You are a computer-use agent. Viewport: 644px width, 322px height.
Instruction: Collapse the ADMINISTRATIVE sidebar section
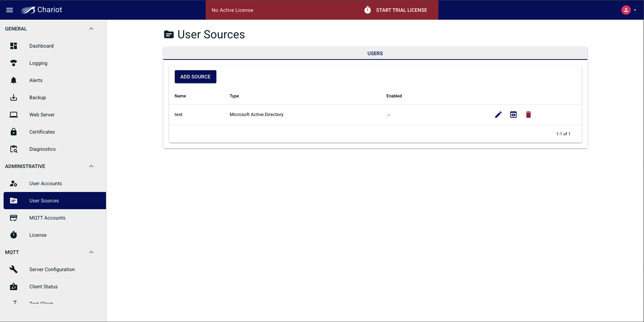(91, 166)
